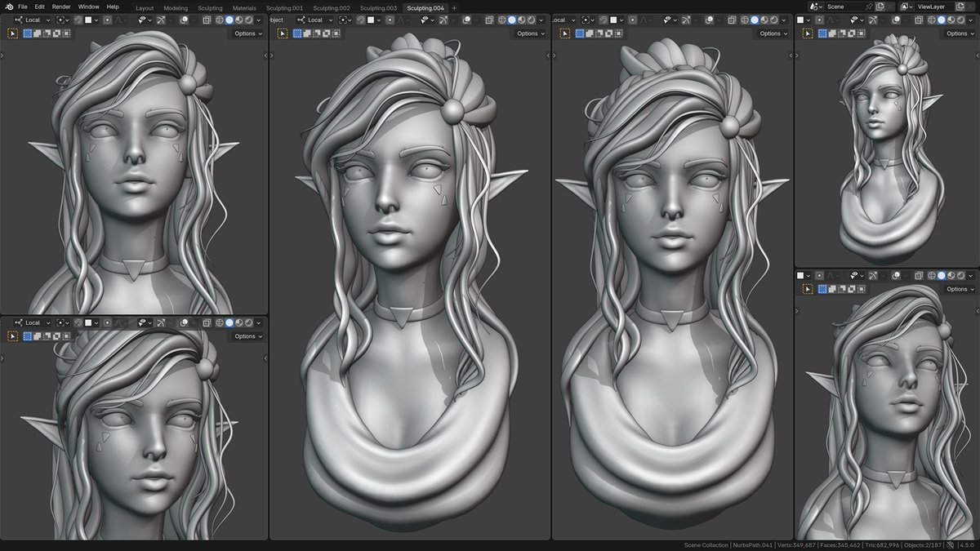Choose 'Intersect selection' mode in large center viewport
The height and width of the screenshot is (551, 980).
336,33
